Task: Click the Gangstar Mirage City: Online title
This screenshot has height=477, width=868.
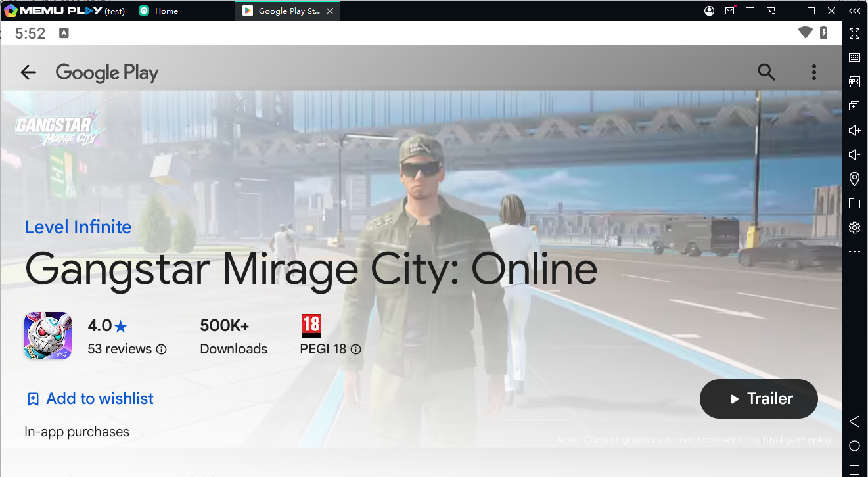Action: pyautogui.click(x=311, y=269)
